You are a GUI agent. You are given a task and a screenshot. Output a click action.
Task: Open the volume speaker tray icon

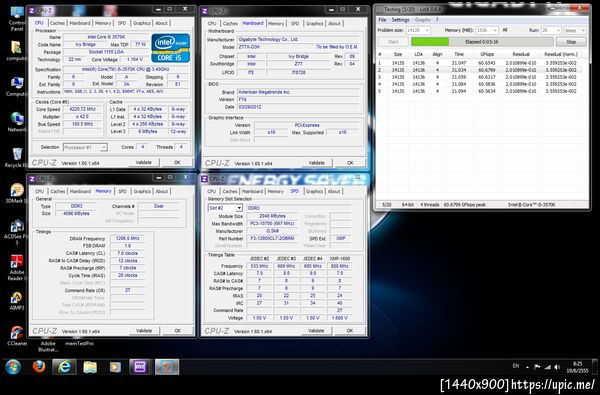tap(558, 367)
